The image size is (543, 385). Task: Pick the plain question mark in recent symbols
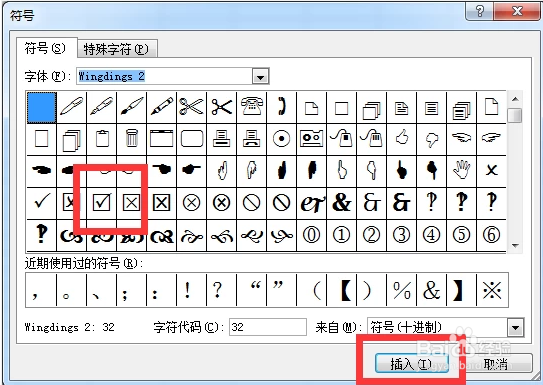point(222,290)
